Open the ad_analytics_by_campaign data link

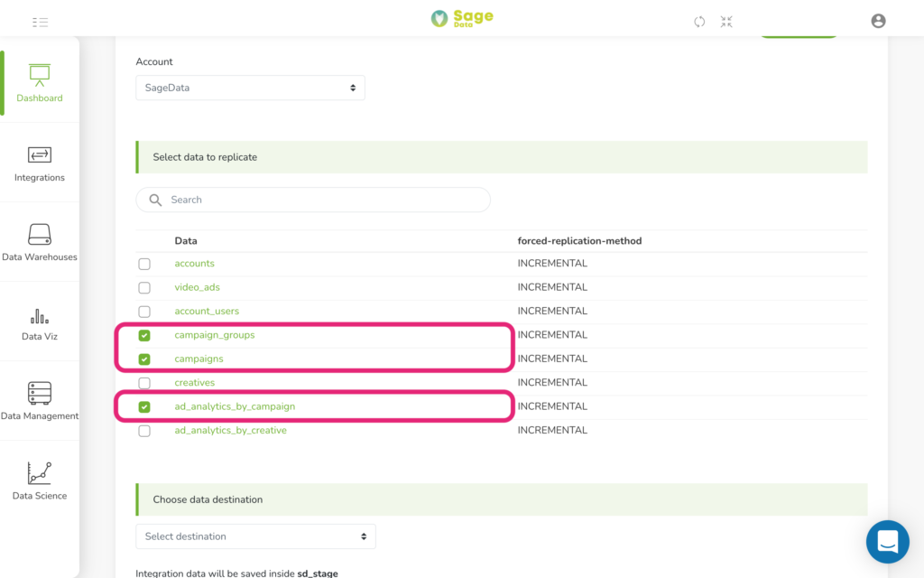pos(235,406)
